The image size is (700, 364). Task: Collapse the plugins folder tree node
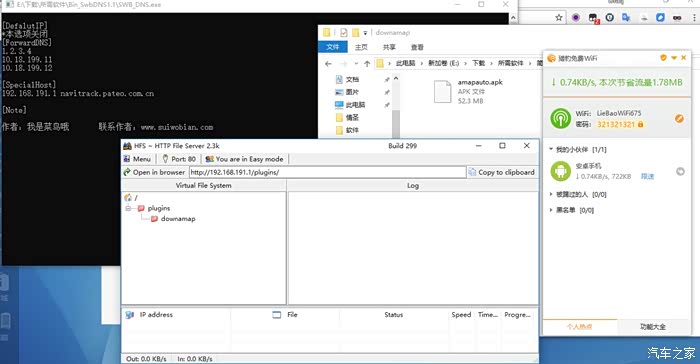coord(129,209)
